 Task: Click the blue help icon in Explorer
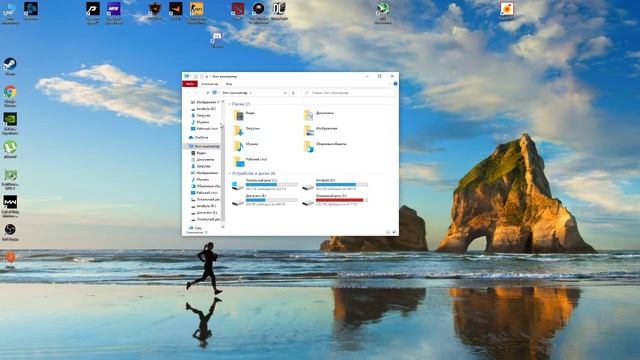point(395,84)
